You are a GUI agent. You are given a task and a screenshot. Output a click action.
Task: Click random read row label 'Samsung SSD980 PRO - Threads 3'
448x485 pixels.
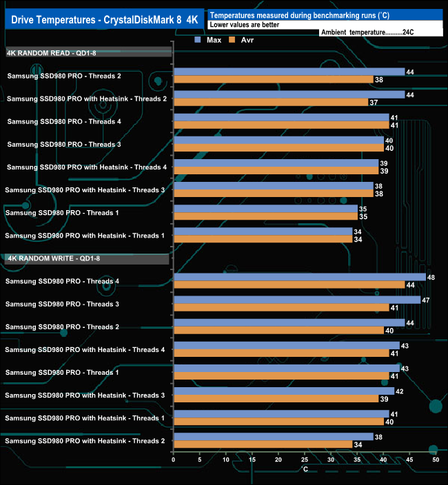click(64, 145)
